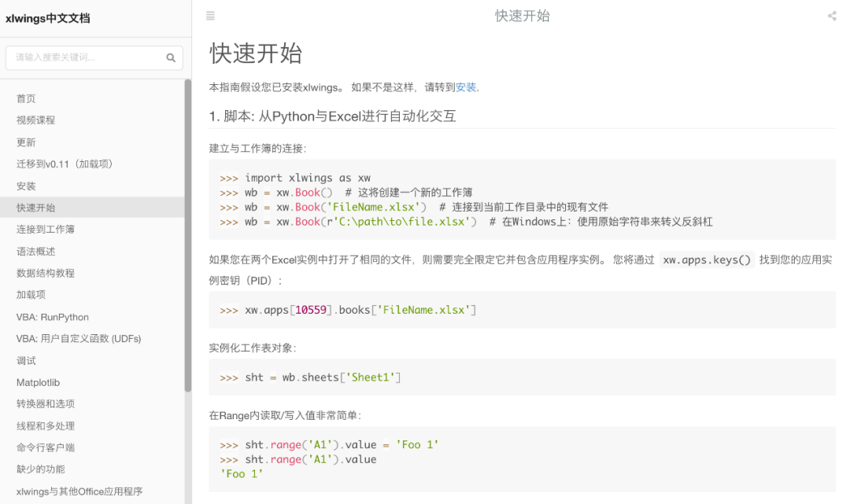The height and width of the screenshot is (504, 850).
Task: Click the section 1 heading 脚本: 从Python与Excel
Action: (332, 116)
